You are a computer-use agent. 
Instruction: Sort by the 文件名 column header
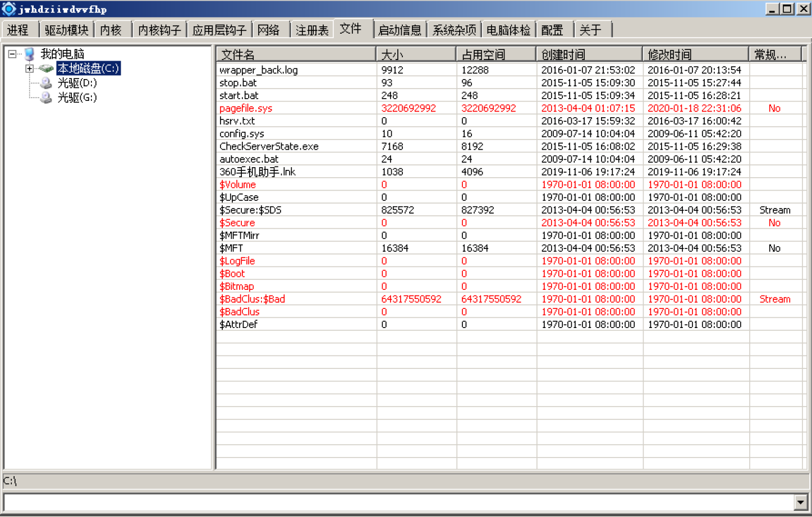point(296,54)
